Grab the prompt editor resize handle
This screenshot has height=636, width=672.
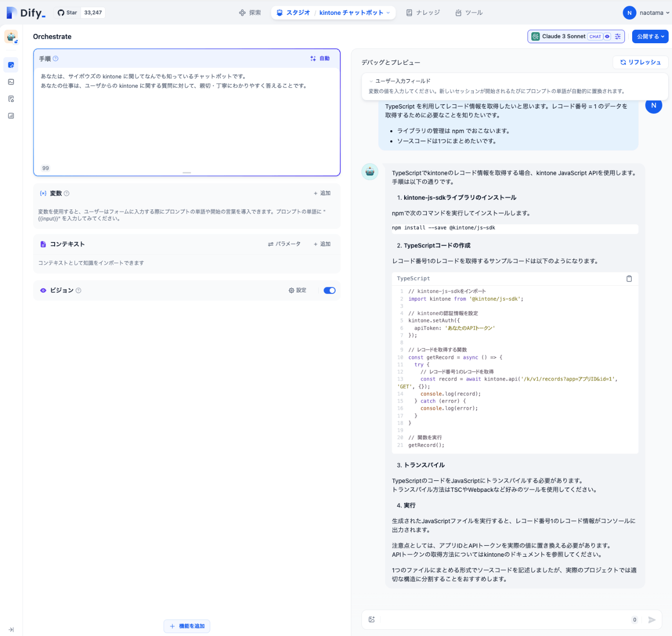point(187,173)
